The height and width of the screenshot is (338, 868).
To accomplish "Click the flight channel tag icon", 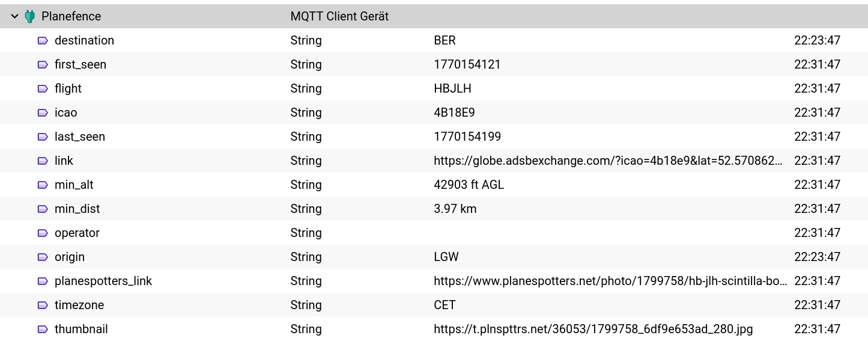I will 43,88.
